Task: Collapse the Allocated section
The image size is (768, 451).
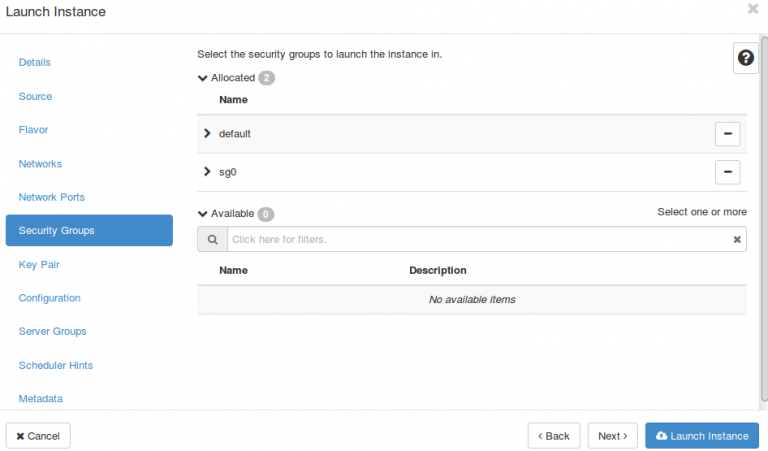Action: (203, 78)
